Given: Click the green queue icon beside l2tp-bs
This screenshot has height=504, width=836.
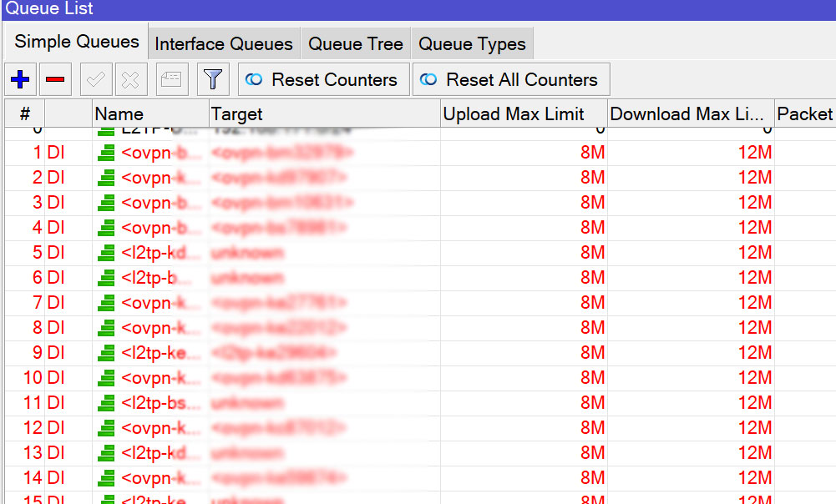Looking at the screenshot, I should tap(106, 402).
